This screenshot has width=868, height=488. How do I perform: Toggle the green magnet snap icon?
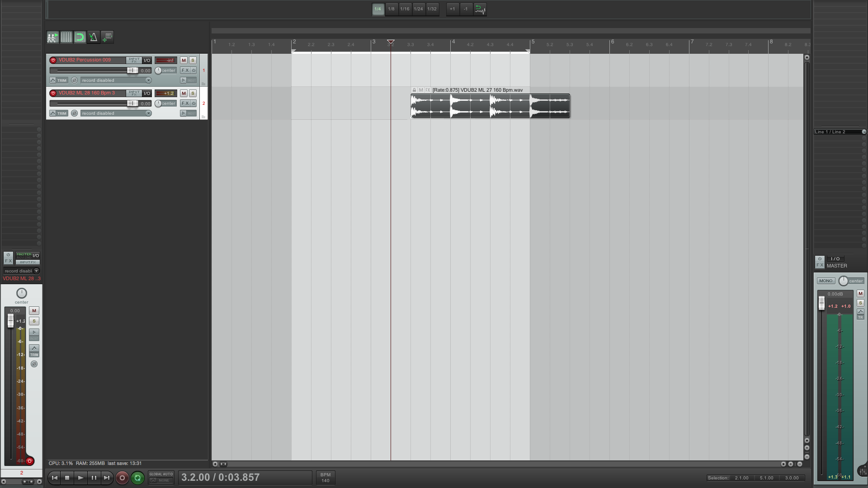coord(80,38)
